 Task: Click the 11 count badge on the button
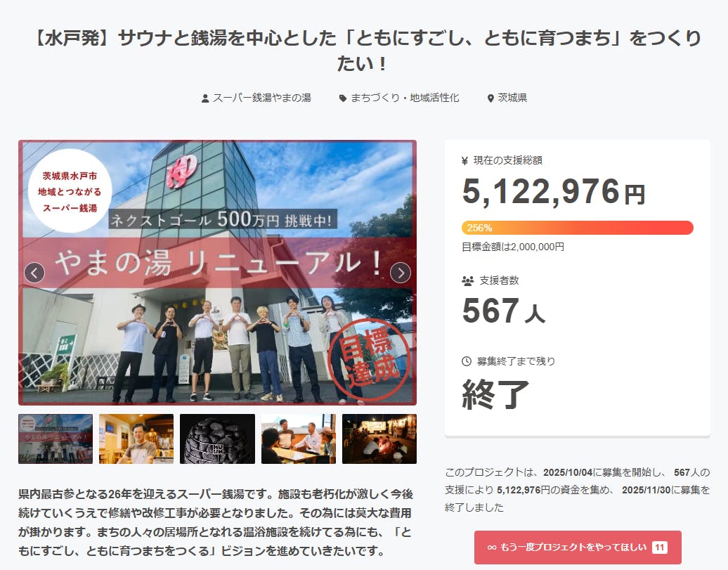coord(659,548)
